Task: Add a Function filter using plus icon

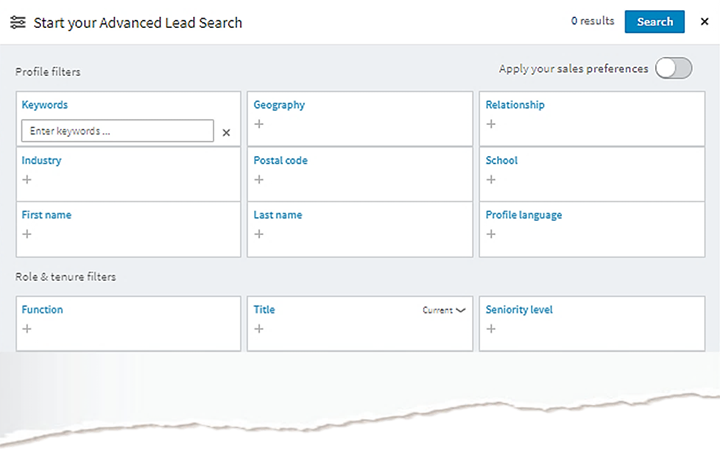Action: [x=27, y=329]
